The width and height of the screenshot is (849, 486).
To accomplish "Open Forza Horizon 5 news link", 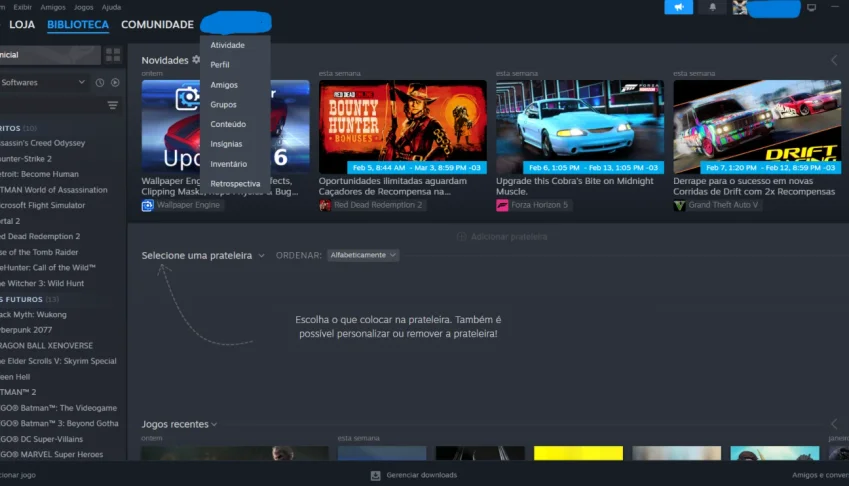I will [539, 205].
